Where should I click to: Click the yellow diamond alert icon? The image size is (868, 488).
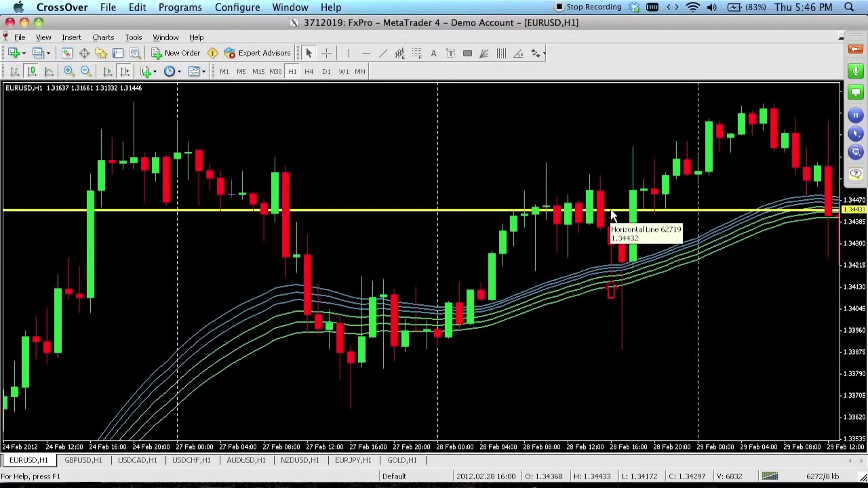(x=212, y=53)
